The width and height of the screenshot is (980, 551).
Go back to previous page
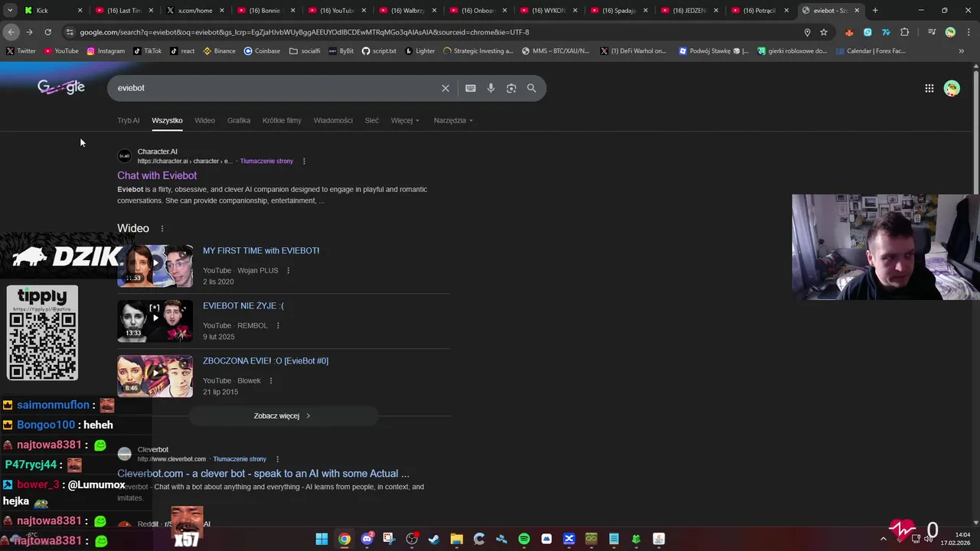click(x=11, y=32)
